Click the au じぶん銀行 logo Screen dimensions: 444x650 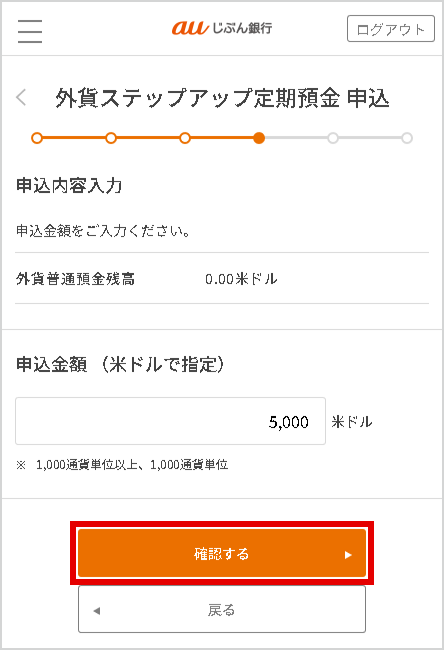(222, 28)
